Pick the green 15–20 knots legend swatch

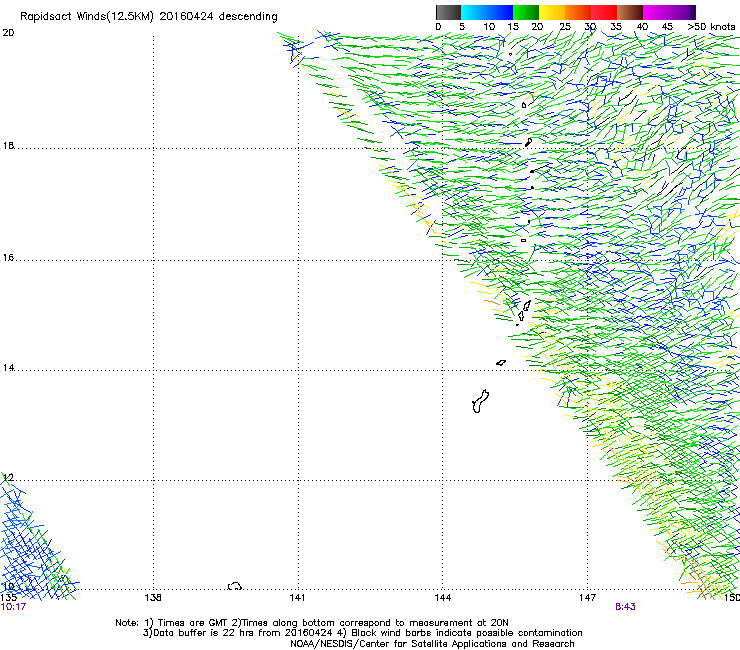point(526,12)
